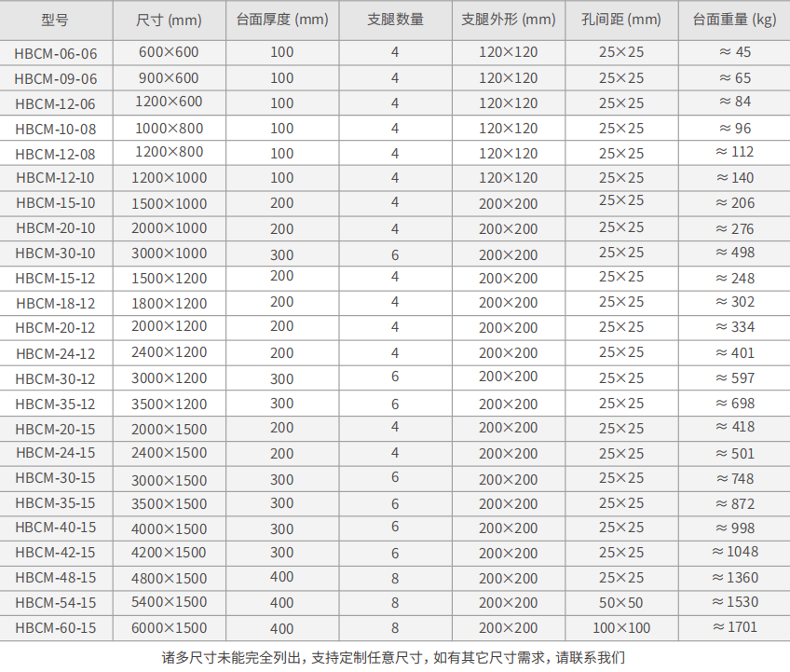This screenshot has height=672, width=790.
Task: Select the 3500×1200 size cell
Action: (169, 404)
